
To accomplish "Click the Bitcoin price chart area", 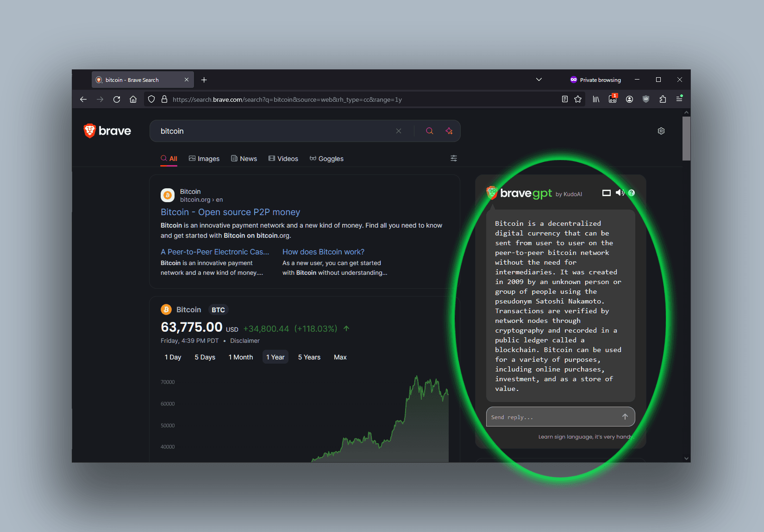I will click(x=304, y=418).
